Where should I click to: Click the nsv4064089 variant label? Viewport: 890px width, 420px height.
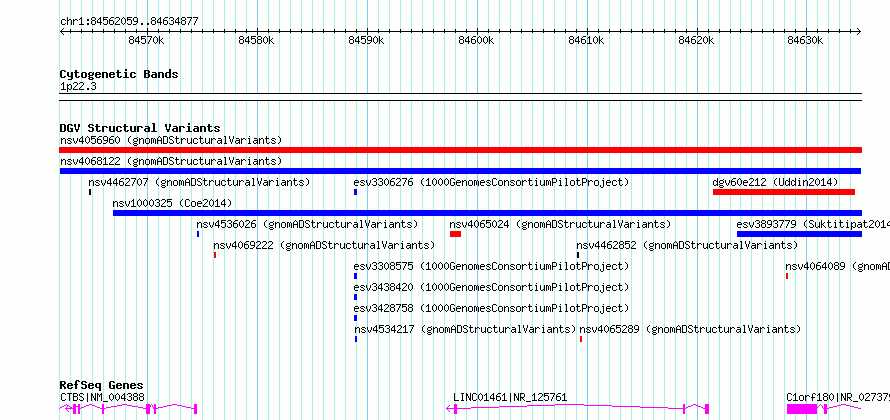(x=837, y=266)
